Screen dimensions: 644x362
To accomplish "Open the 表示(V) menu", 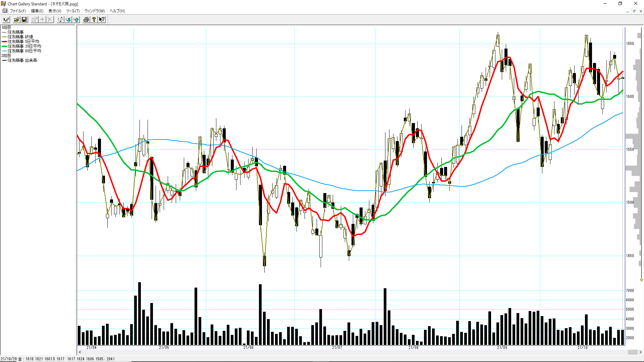I will click(55, 11).
